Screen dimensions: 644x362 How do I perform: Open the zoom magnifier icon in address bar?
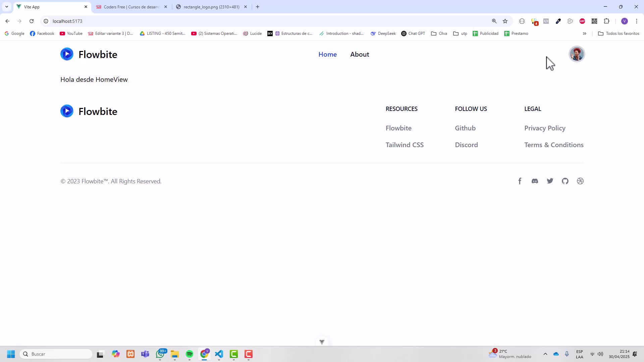[x=494, y=21]
